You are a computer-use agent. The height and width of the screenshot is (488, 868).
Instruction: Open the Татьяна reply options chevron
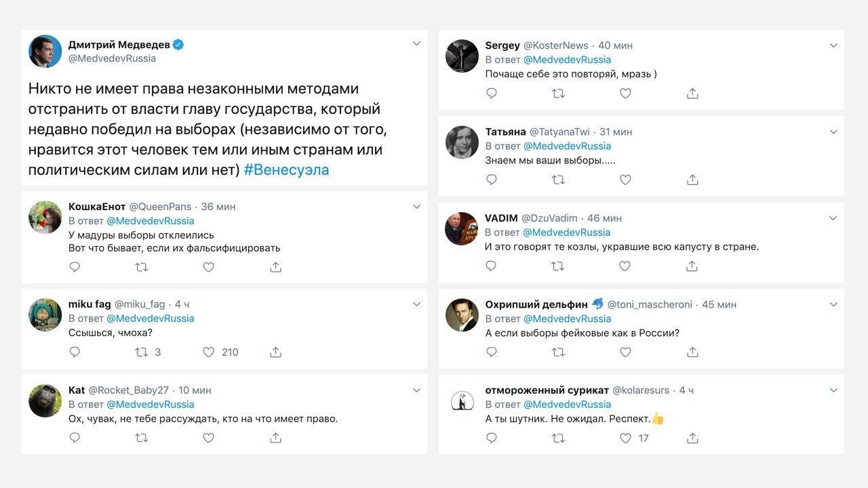[x=833, y=131]
